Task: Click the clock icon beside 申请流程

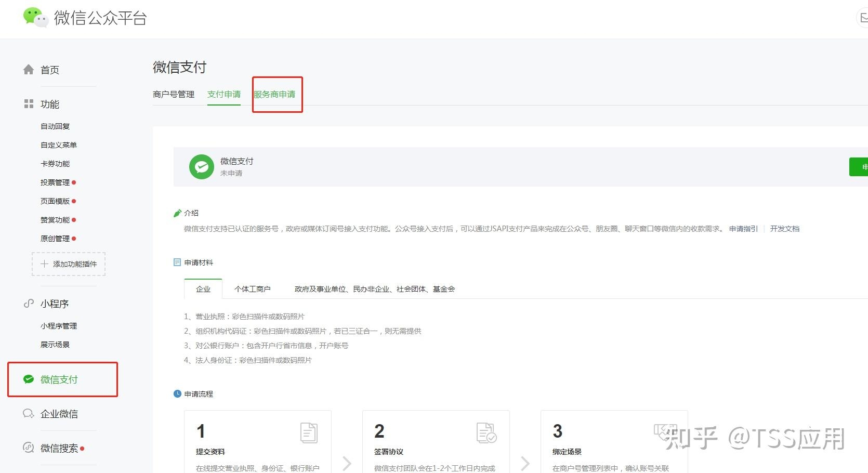Action: [176, 393]
